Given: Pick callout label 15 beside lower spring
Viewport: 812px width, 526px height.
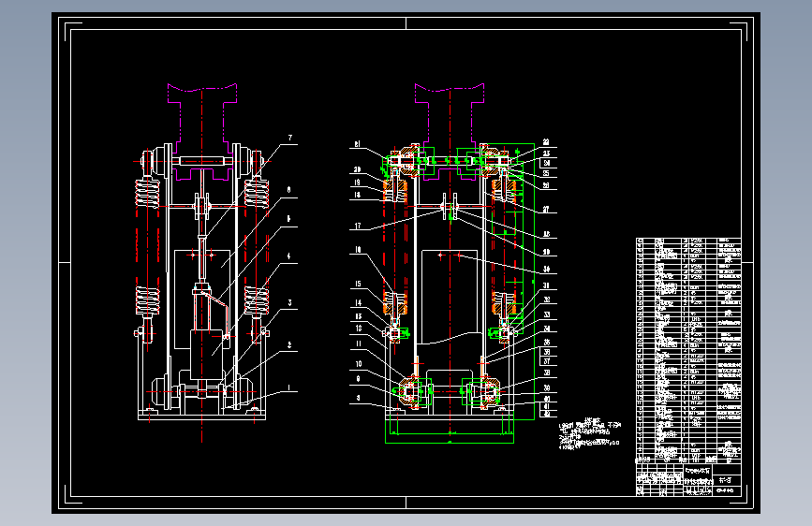Looking at the screenshot, I should (358, 284).
